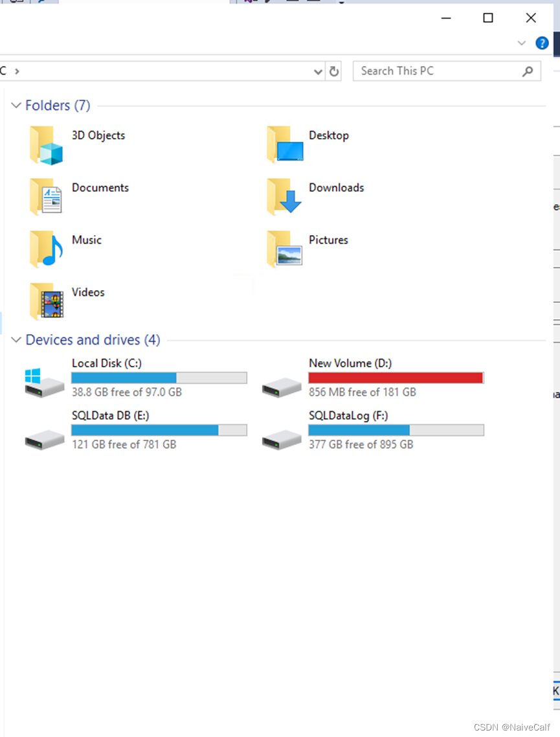Open the Downloads folder

[336, 188]
